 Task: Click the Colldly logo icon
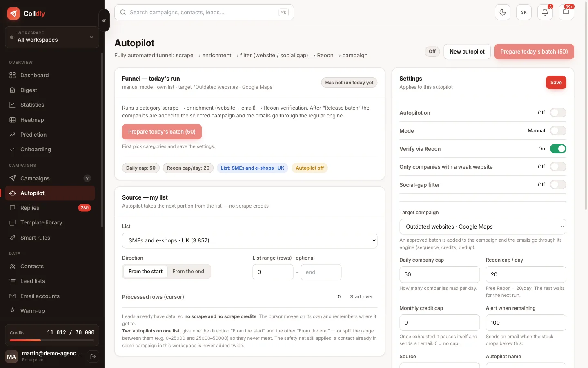[x=13, y=13]
